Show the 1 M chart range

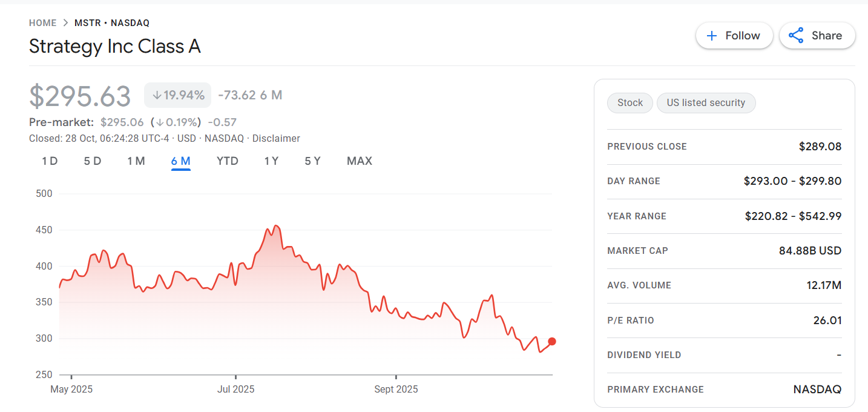coord(136,161)
